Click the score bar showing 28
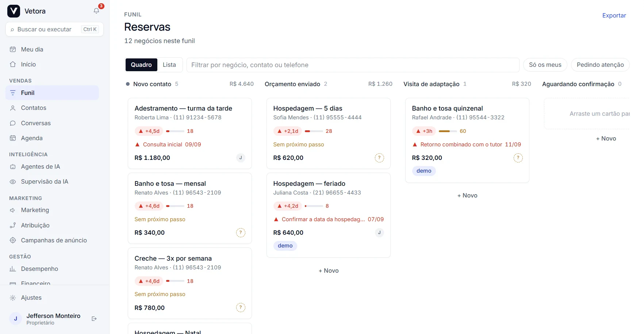Image resolution: width=644 pixels, height=334 pixels. [314, 131]
